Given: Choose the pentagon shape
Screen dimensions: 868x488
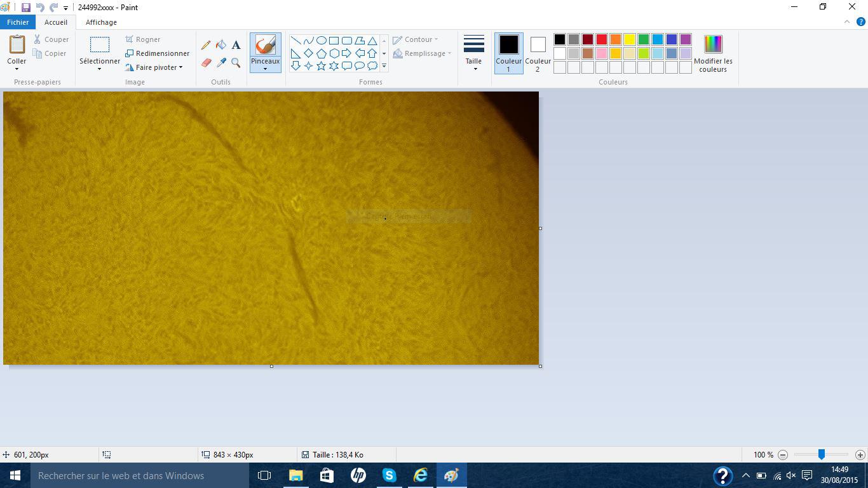Looking at the screenshot, I should (x=321, y=53).
